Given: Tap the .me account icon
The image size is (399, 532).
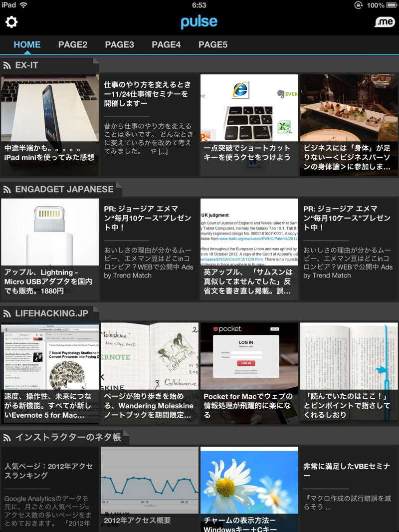Looking at the screenshot, I should [385, 22].
